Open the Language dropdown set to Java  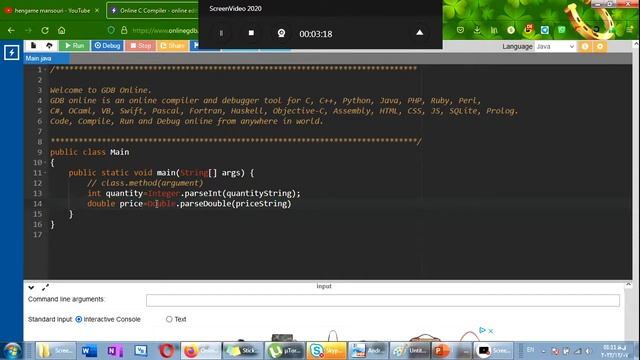[555, 47]
